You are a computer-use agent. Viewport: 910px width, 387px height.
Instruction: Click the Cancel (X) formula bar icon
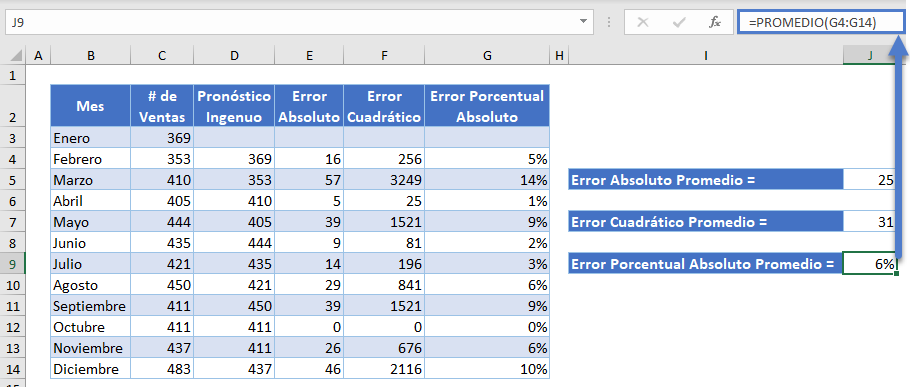[x=642, y=23]
